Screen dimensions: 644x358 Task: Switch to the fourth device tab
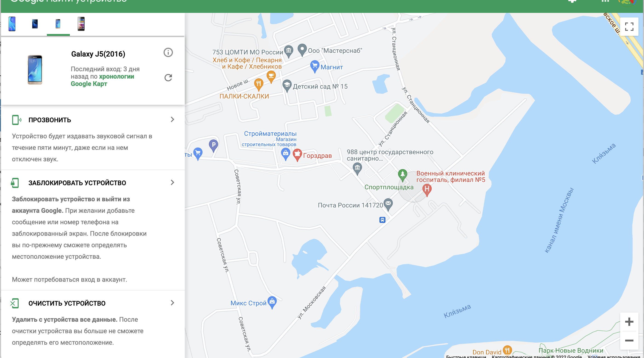click(81, 24)
